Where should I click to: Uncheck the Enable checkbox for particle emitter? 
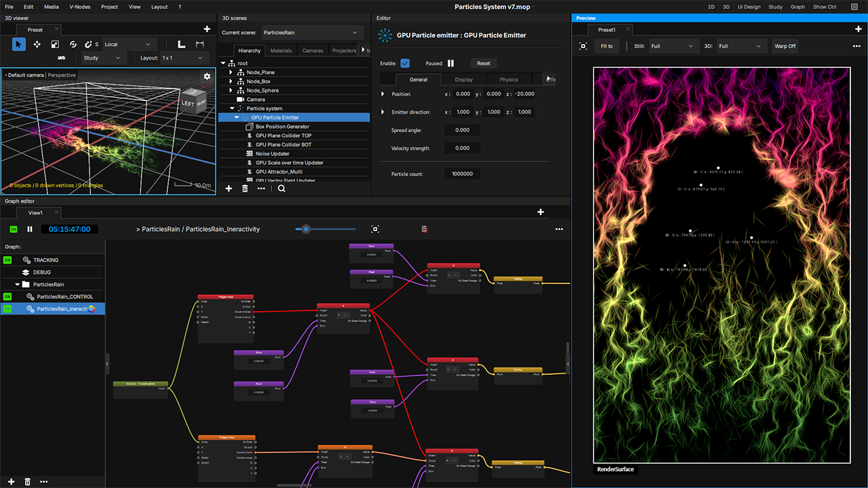click(x=405, y=63)
